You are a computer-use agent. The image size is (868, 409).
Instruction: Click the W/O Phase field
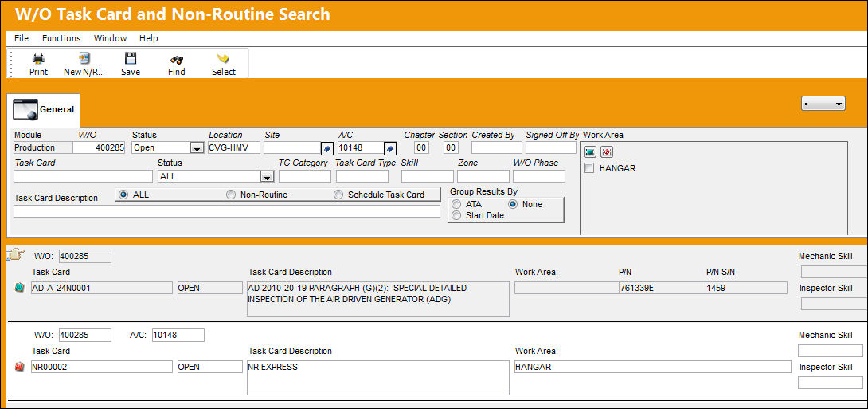pos(539,176)
